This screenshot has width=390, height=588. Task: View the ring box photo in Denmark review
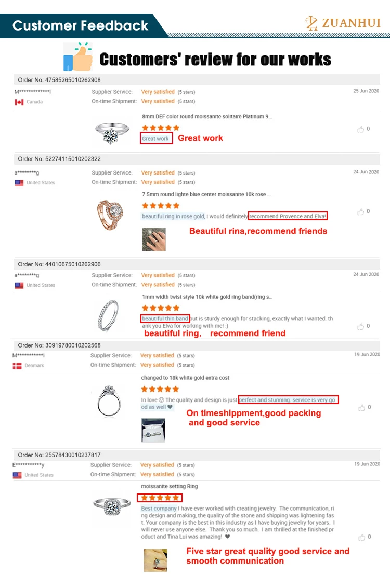pyautogui.click(x=153, y=430)
